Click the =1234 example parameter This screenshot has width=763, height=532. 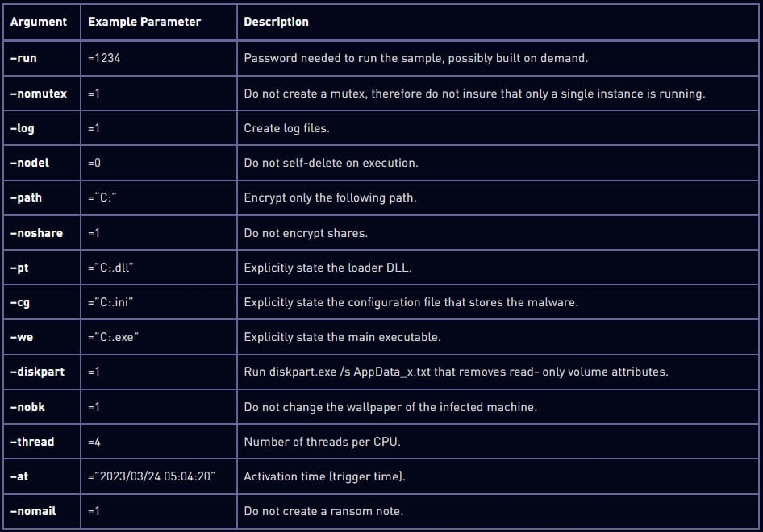(x=104, y=58)
